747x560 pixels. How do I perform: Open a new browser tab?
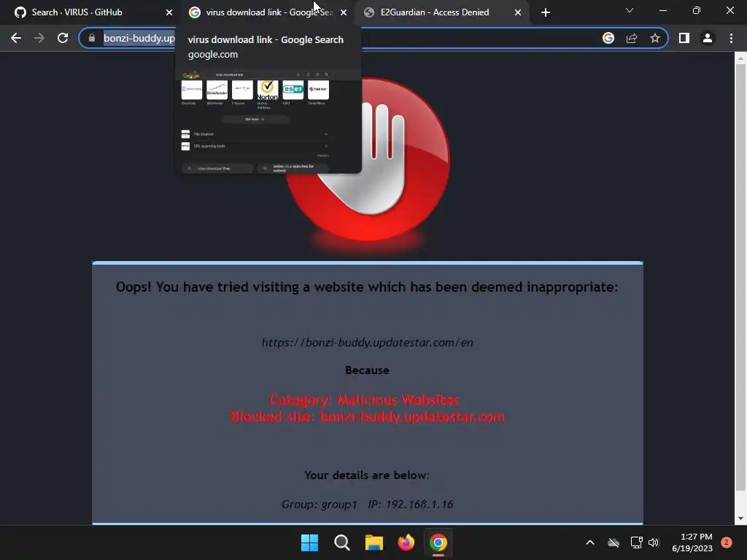tap(546, 12)
